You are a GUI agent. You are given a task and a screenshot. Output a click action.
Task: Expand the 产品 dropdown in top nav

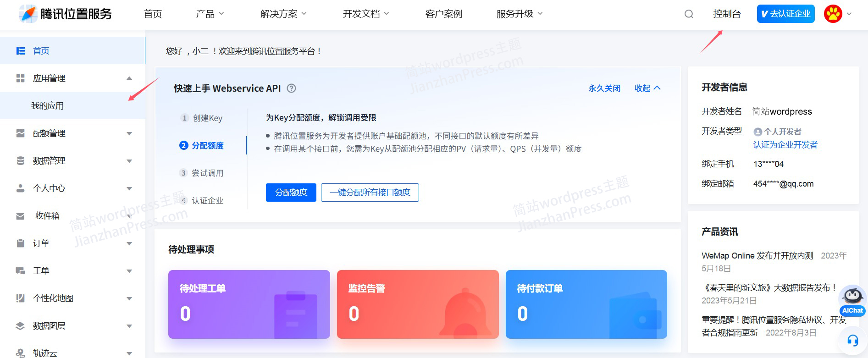pos(221,14)
